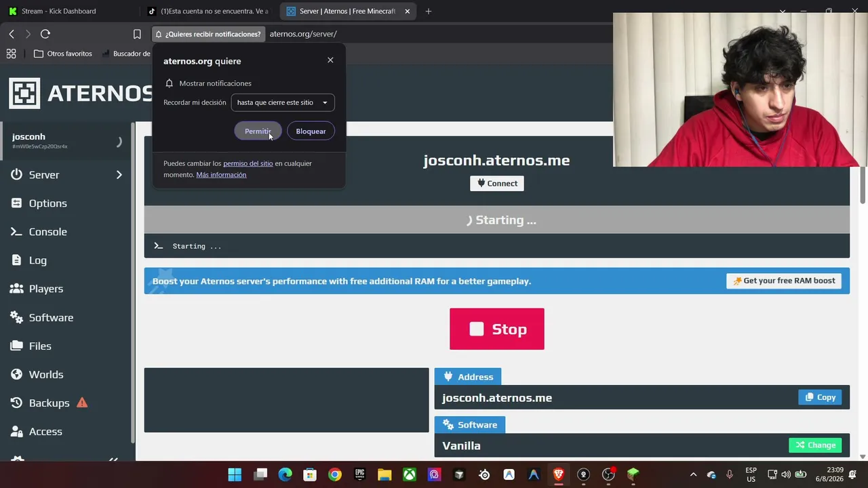
Task: Open the Windows Start menu
Action: (235, 474)
